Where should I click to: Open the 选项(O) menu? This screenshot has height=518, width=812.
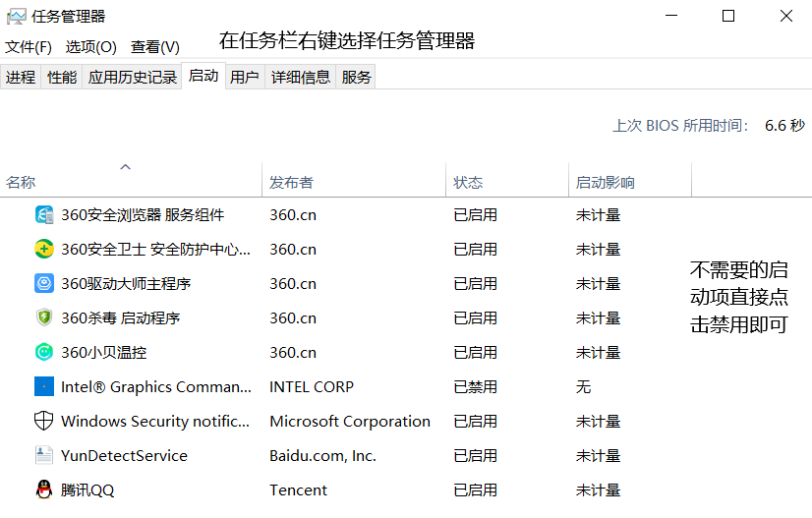[x=91, y=47]
